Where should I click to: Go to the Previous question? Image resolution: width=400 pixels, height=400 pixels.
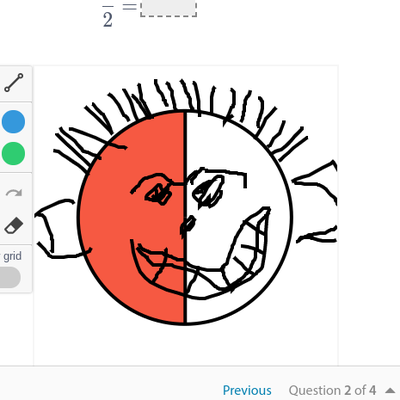(x=247, y=390)
